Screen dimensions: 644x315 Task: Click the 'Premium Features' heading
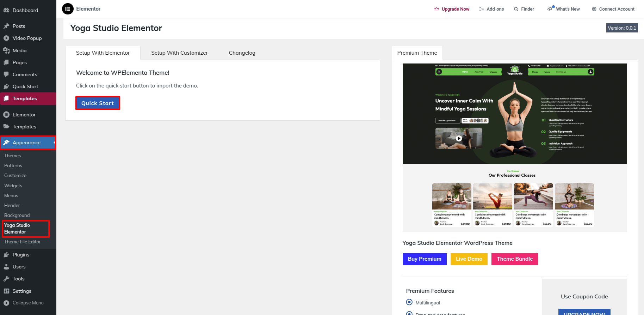(x=430, y=291)
